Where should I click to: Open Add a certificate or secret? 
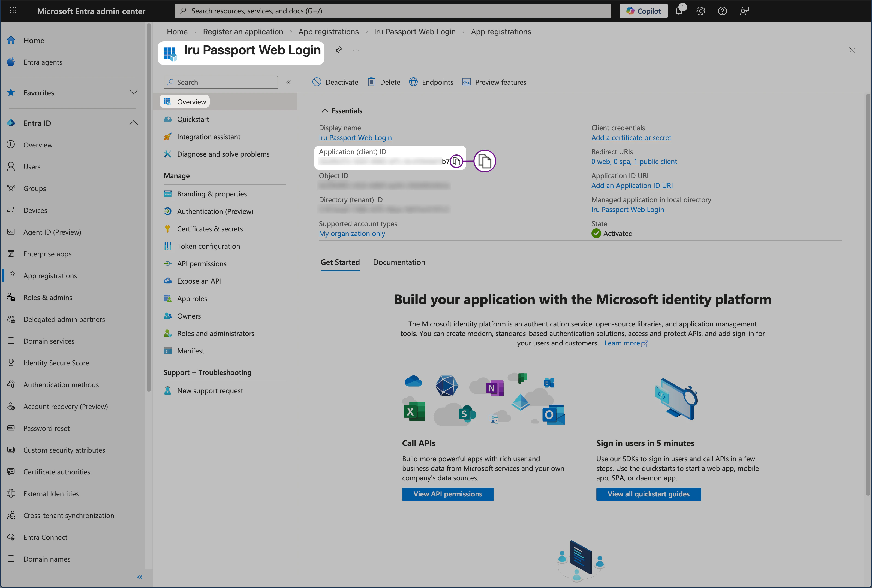[631, 137]
